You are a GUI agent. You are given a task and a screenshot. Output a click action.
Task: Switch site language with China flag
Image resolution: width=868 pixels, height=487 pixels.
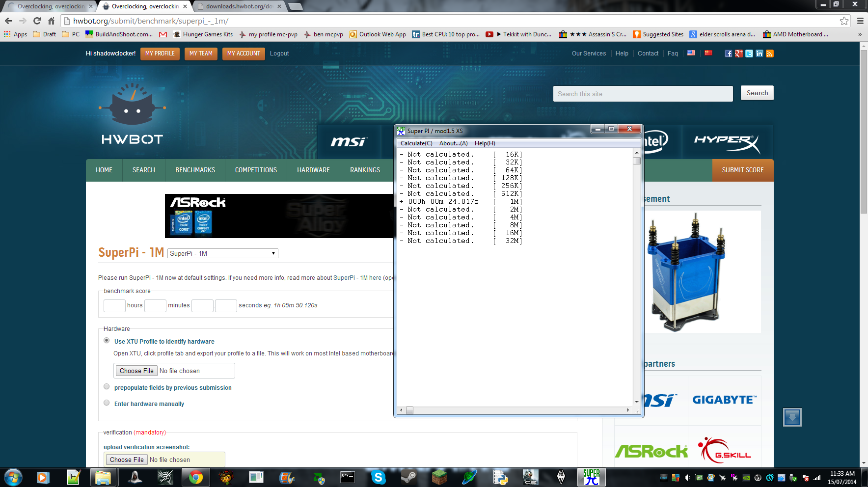coord(708,53)
